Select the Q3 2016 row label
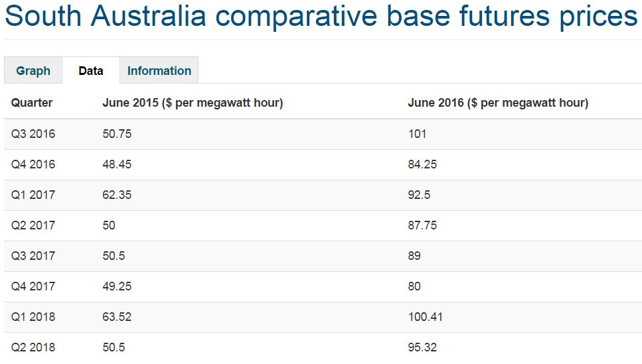The width and height of the screenshot is (642, 364). pos(33,134)
